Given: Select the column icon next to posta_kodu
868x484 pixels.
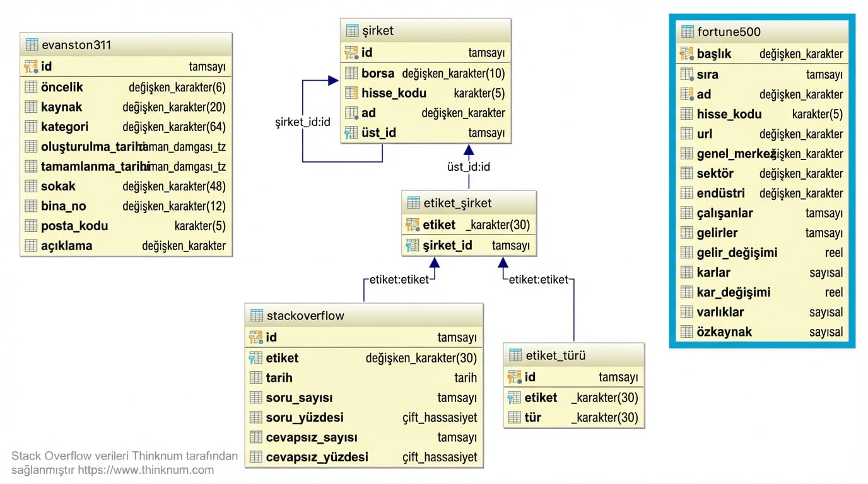Looking at the screenshot, I should (31, 226).
